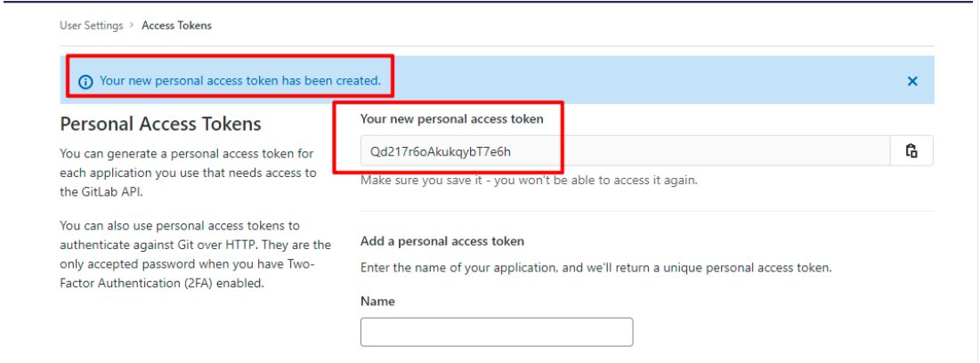Open the Access Tokens breadcrumb
The image size is (980, 363).
(x=176, y=26)
